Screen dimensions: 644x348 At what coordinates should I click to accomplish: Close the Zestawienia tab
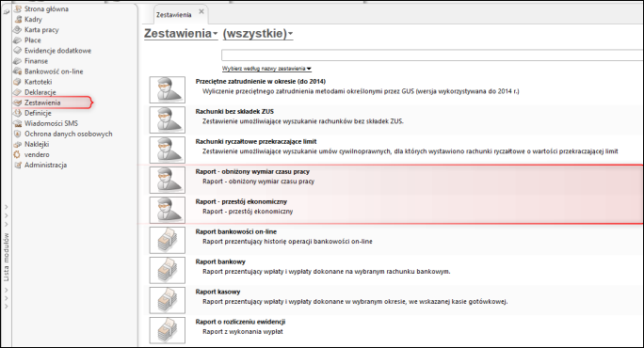(x=201, y=11)
